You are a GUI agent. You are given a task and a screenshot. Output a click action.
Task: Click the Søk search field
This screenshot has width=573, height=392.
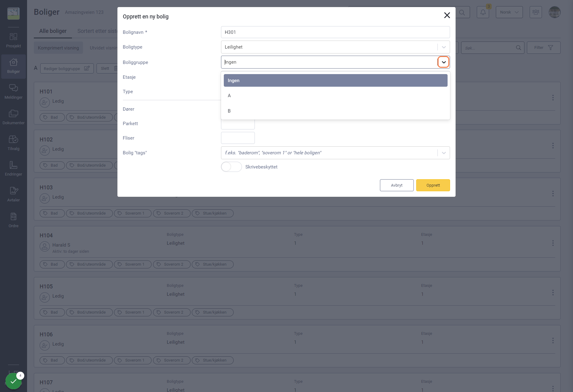492,48
